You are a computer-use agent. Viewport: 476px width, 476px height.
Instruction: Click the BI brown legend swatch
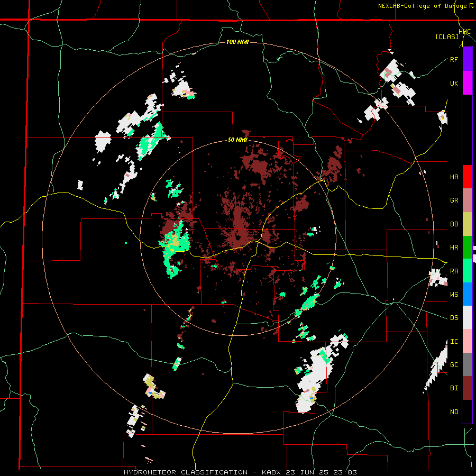click(467, 388)
